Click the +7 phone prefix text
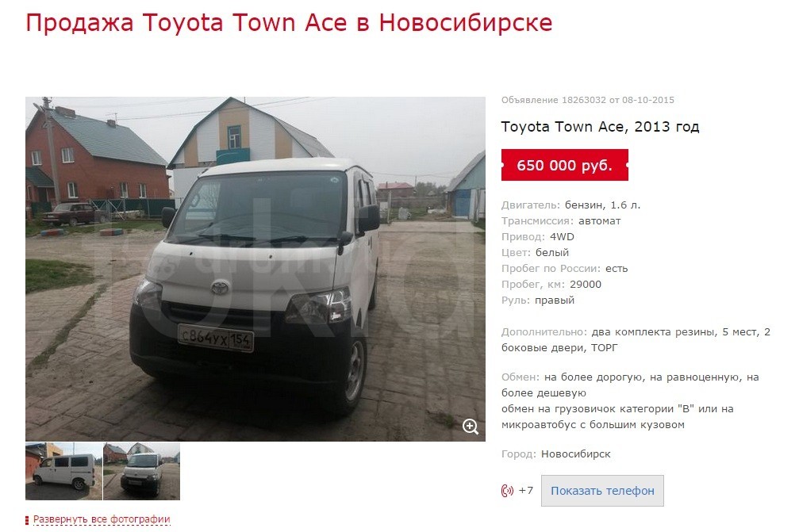The image size is (799, 532). [x=526, y=490]
